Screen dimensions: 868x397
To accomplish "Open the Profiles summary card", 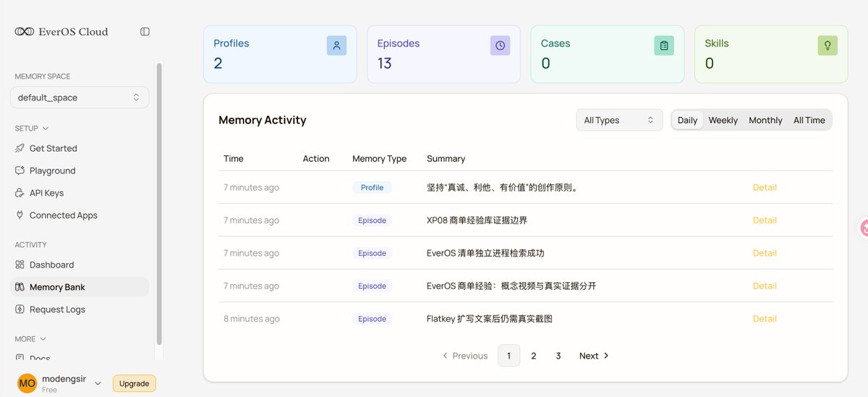I will point(280,54).
